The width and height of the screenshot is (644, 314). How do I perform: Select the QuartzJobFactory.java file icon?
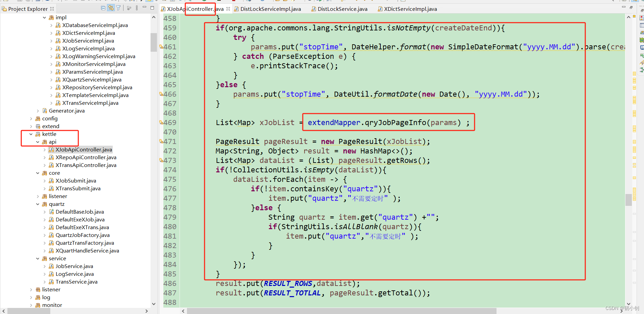(51, 235)
